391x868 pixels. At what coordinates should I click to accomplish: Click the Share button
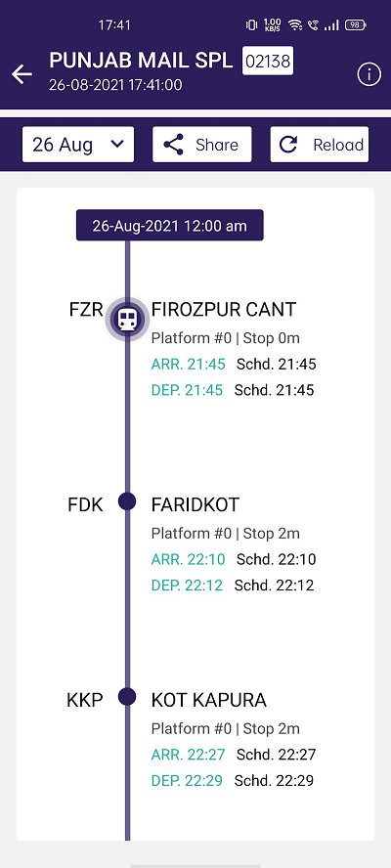[202, 145]
